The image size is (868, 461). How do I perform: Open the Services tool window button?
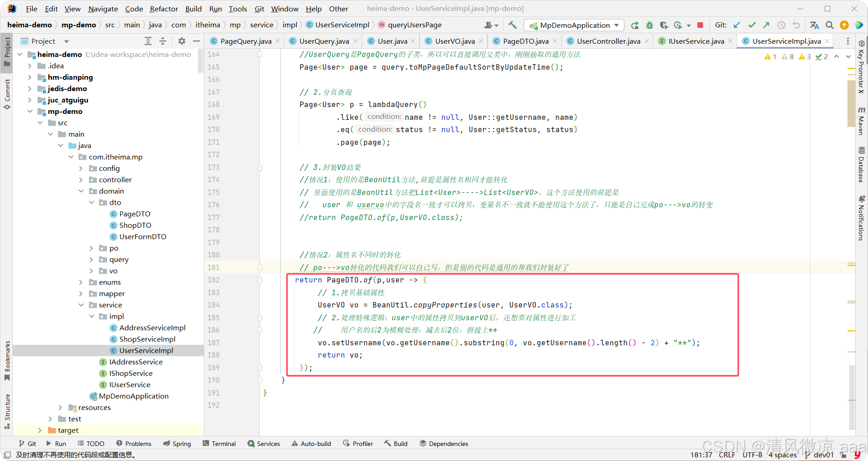263,444
